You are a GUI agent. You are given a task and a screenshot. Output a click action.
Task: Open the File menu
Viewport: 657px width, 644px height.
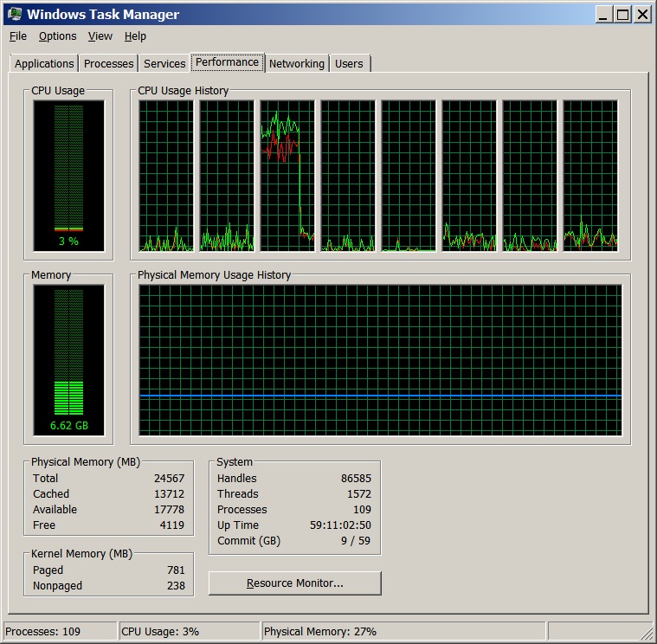pos(18,36)
